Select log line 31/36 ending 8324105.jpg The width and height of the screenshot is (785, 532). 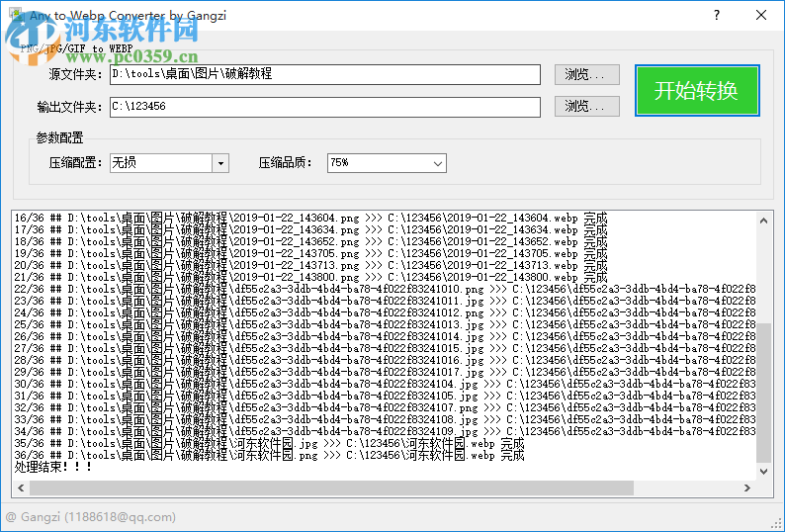tap(385, 397)
